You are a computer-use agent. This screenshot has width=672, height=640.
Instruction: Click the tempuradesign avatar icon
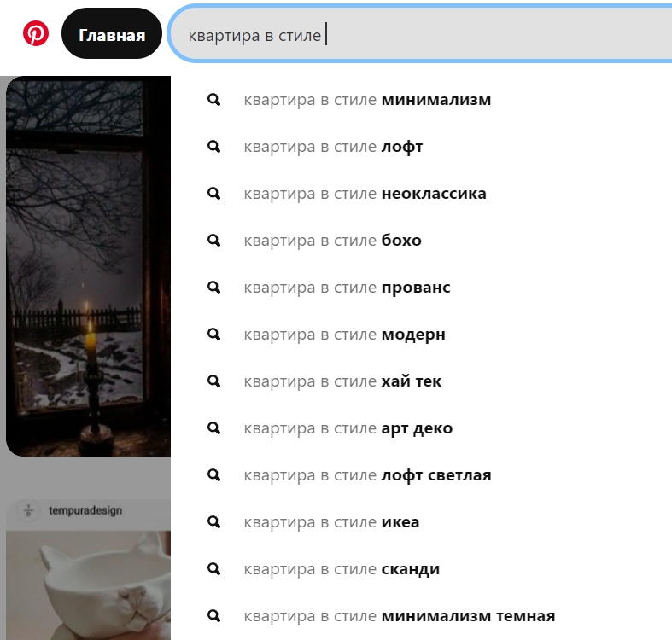(x=29, y=510)
